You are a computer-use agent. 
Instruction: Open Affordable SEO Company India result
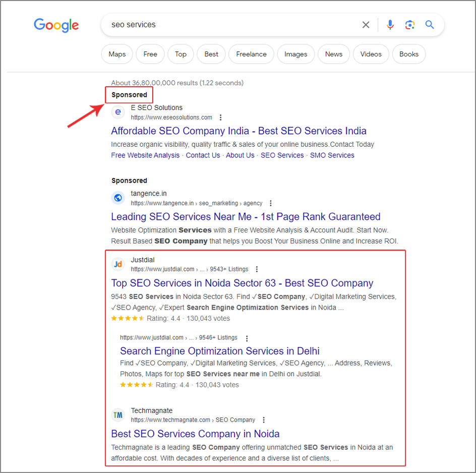click(x=239, y=131)
